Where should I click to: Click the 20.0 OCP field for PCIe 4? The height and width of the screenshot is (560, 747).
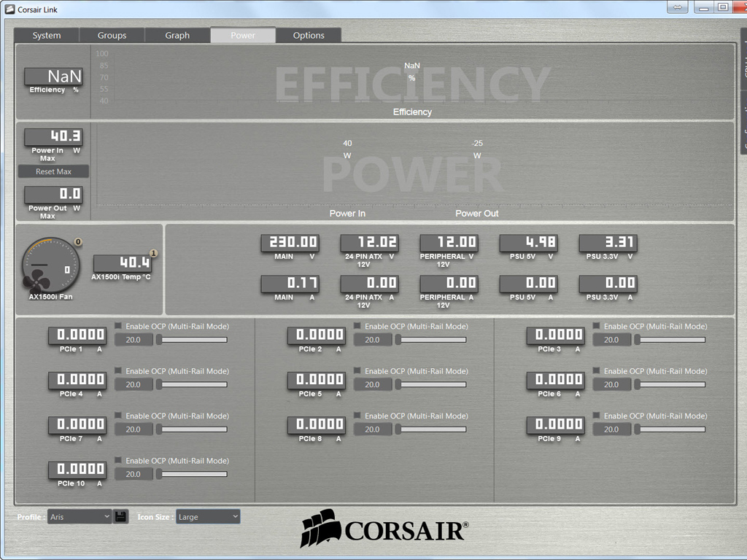click(x=133, y=384)
